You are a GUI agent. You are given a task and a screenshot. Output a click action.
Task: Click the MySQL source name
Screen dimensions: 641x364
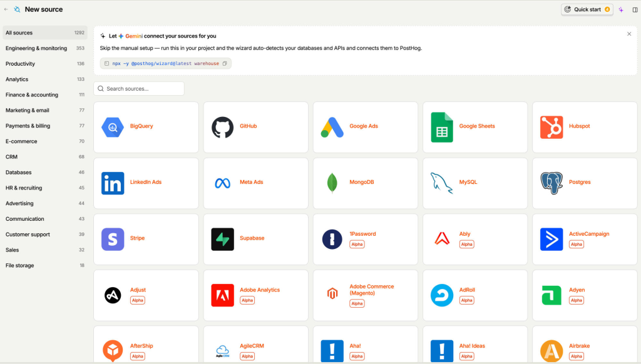click(468, 182)
